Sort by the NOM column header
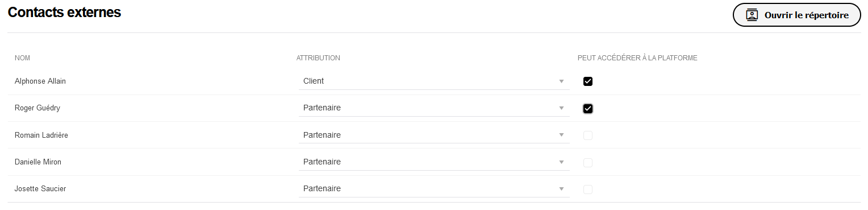 click(22, 58)
